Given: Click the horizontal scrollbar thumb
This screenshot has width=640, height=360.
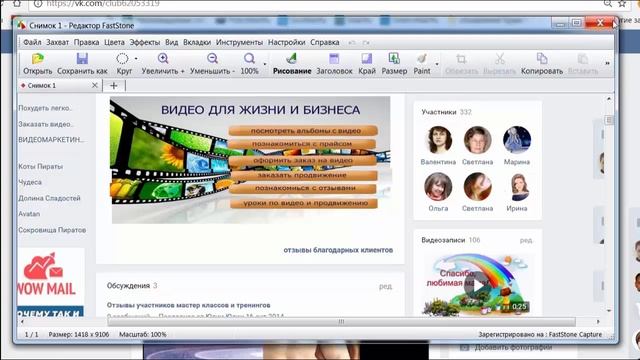Looking at the screenshot, I should coord(341,322).
